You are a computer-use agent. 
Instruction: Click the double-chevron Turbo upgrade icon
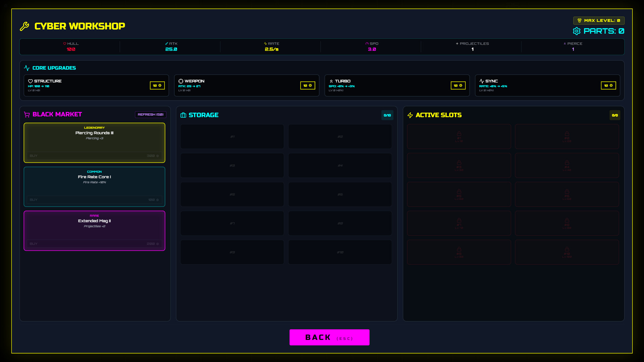[331, 81]
